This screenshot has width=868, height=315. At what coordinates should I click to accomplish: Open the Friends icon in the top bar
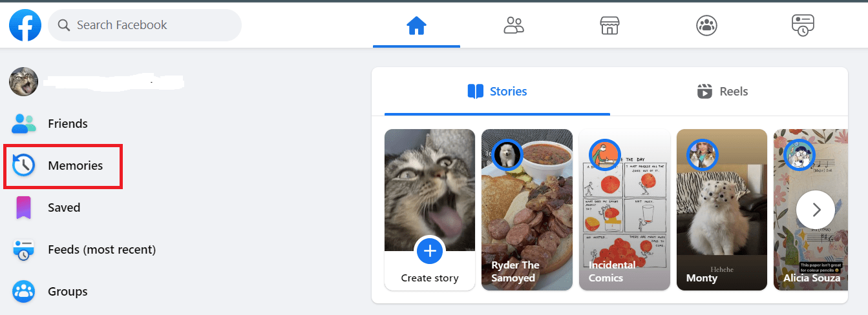513,25
